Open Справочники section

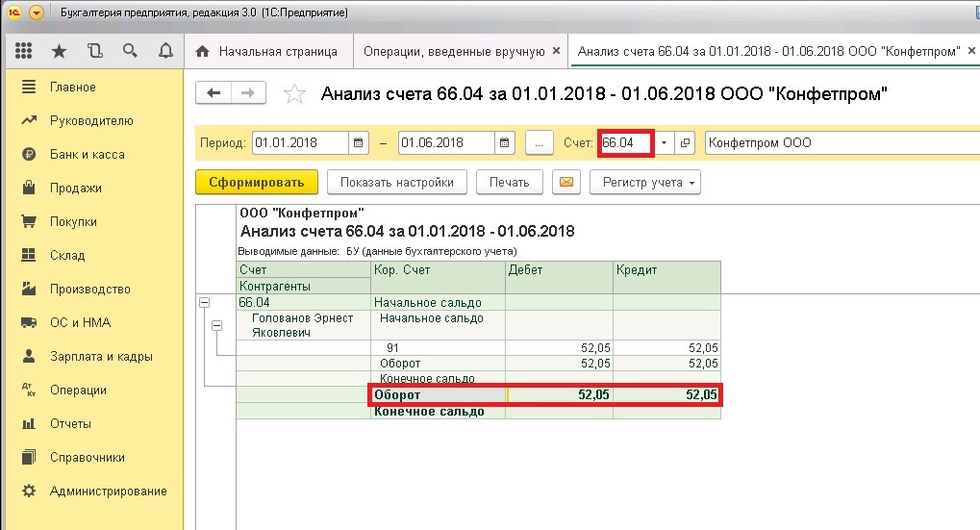coord(88,458)
